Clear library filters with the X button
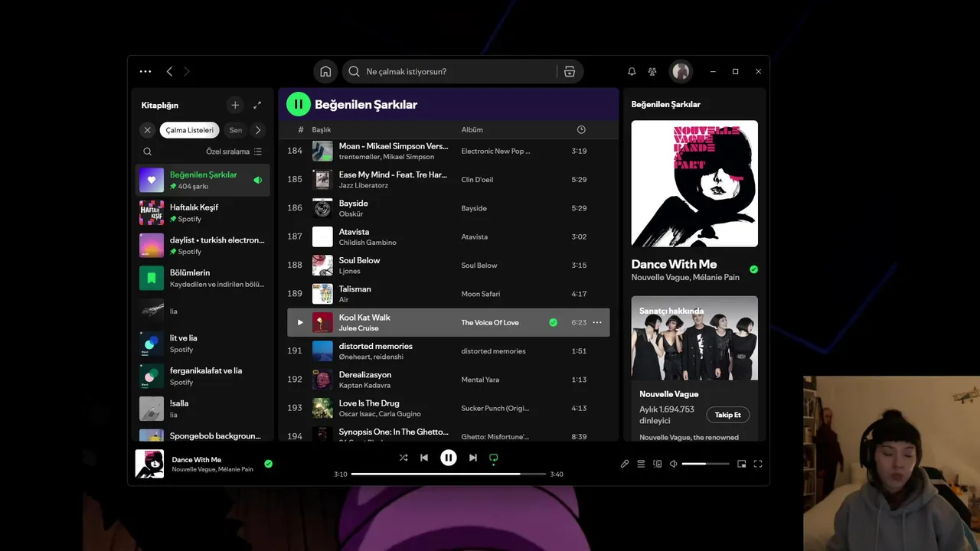Viewport: 980px width, 551px height. (147, 130)
